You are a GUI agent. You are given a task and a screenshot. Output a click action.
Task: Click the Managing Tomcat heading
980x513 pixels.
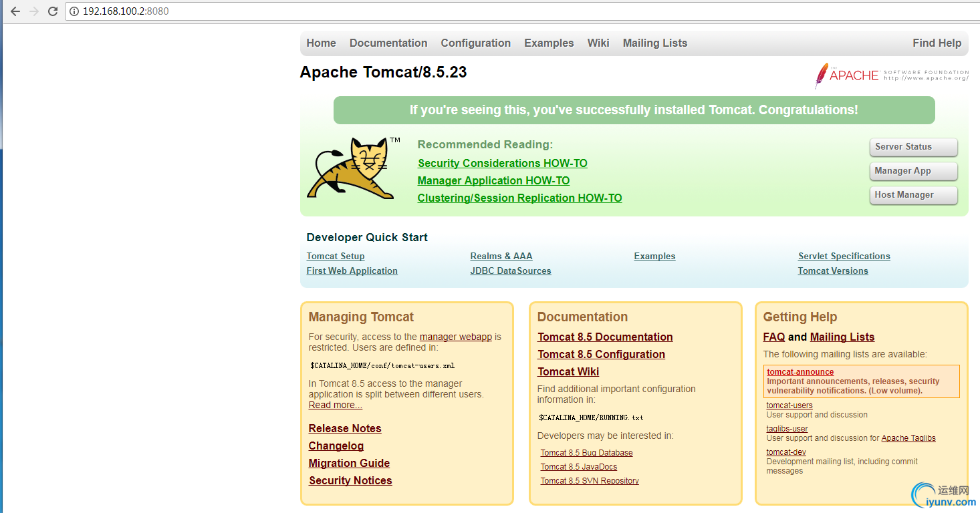coord(361,317)
